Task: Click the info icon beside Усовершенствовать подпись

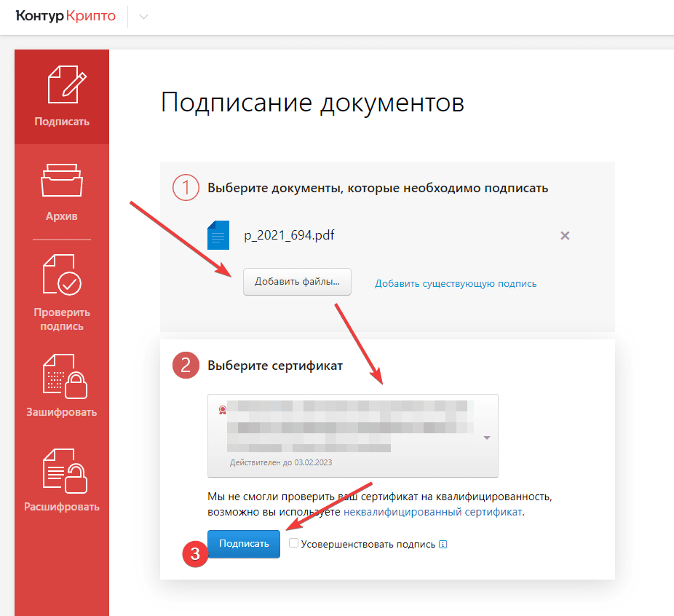Action: (443, 544)
